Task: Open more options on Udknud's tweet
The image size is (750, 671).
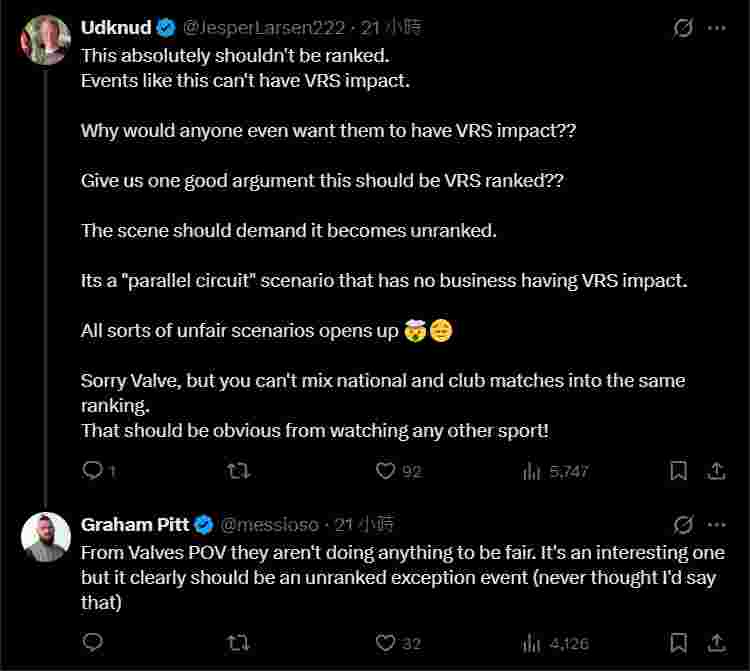Action: [716, 28]
